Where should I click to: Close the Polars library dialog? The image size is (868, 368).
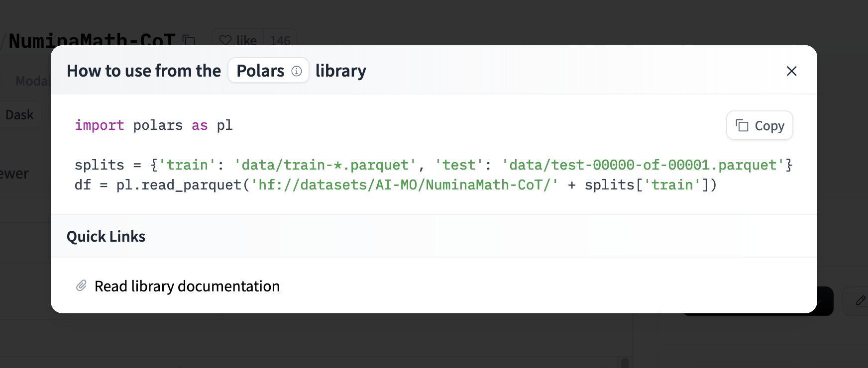pos(791,71)
